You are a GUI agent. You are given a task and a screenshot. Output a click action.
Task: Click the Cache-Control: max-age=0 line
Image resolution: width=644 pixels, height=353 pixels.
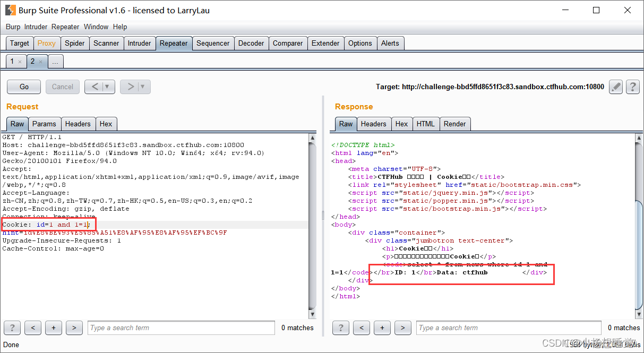[x=53, y=248]
